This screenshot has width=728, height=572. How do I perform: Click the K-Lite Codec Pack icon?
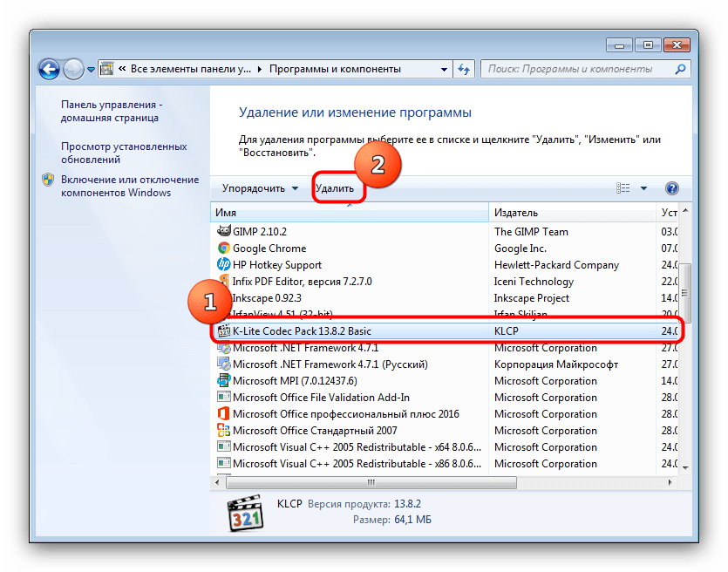point(223,331)
